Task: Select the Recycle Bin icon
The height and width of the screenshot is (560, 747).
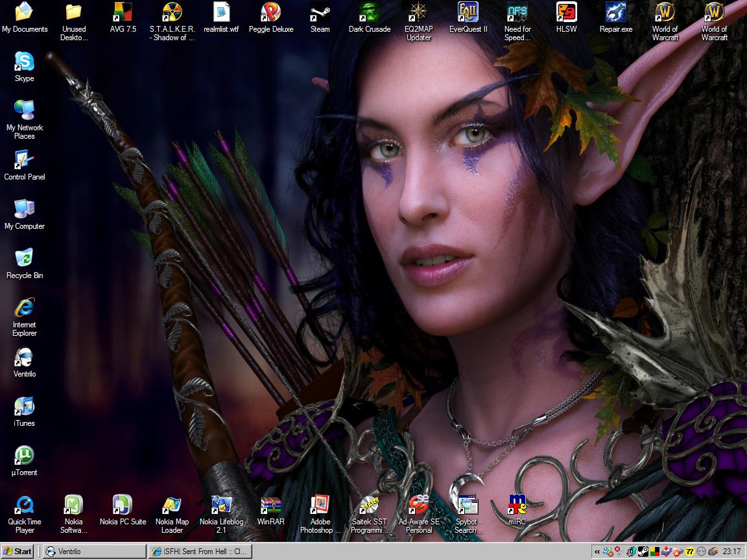Action: [24, 264]
